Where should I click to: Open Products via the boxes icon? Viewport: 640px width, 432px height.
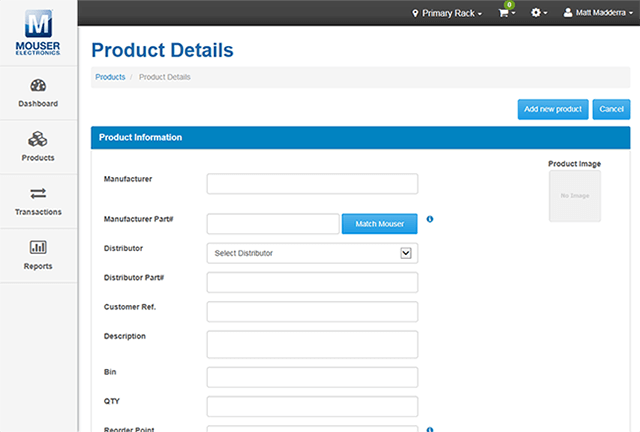(38, 140)
